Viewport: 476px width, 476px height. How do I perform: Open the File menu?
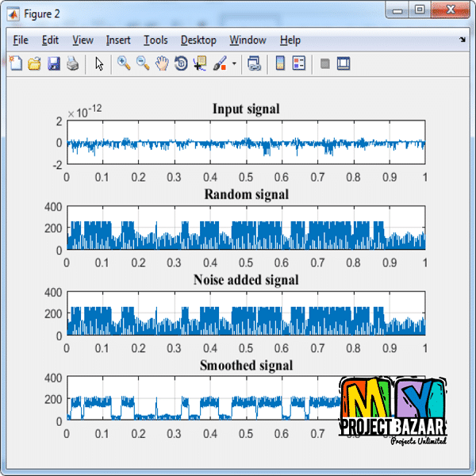pyautogui.click(x=21, y=40)
